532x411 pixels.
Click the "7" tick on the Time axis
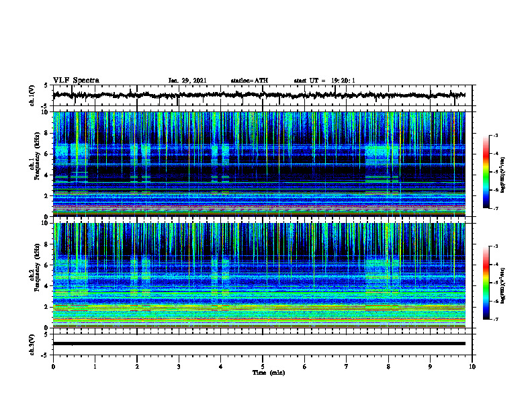coord(347,367)
